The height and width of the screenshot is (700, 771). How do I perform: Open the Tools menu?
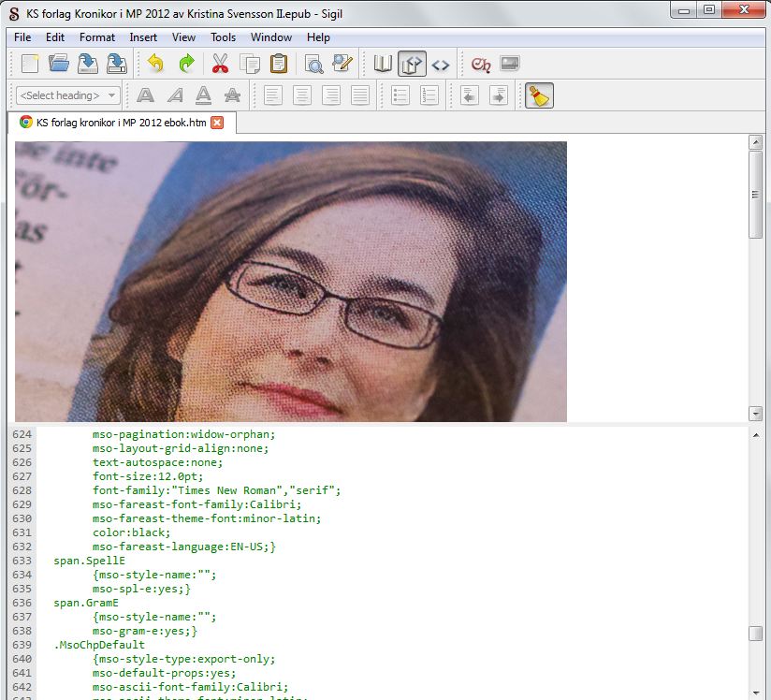223,37
